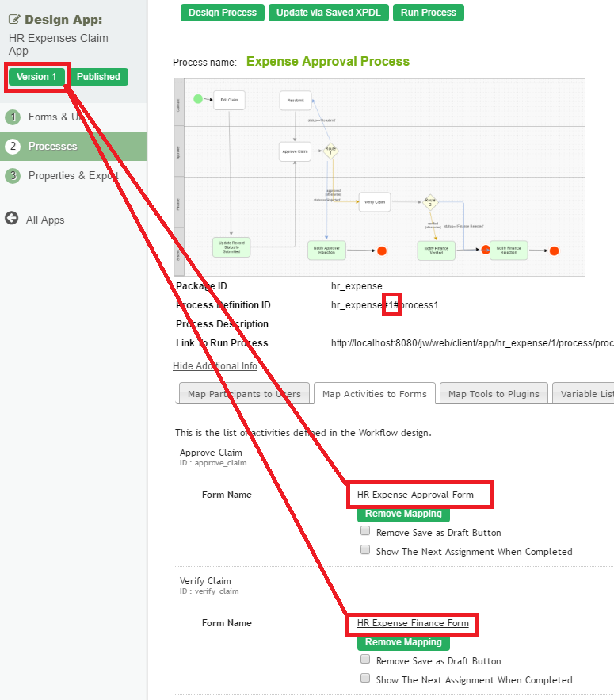This screenshot has width=614, height=700.
Task: Click step 3 circle for Properties & Export
Action: (x=13, y=176)
